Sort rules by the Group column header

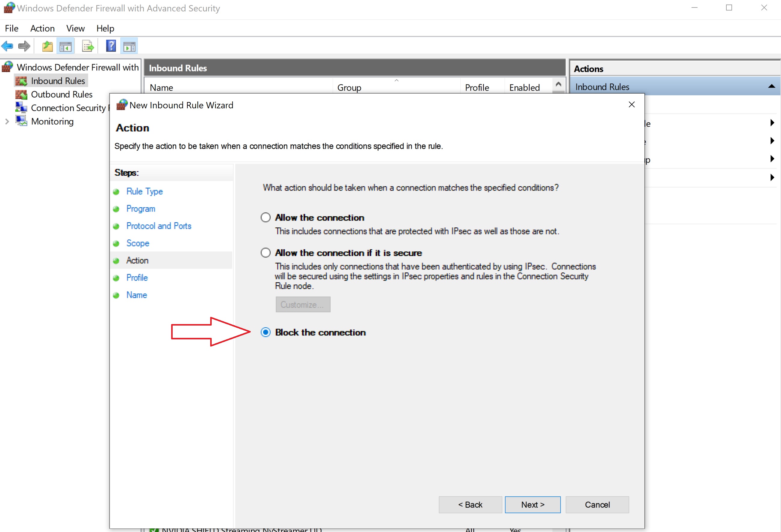click(x=396, y=87)
